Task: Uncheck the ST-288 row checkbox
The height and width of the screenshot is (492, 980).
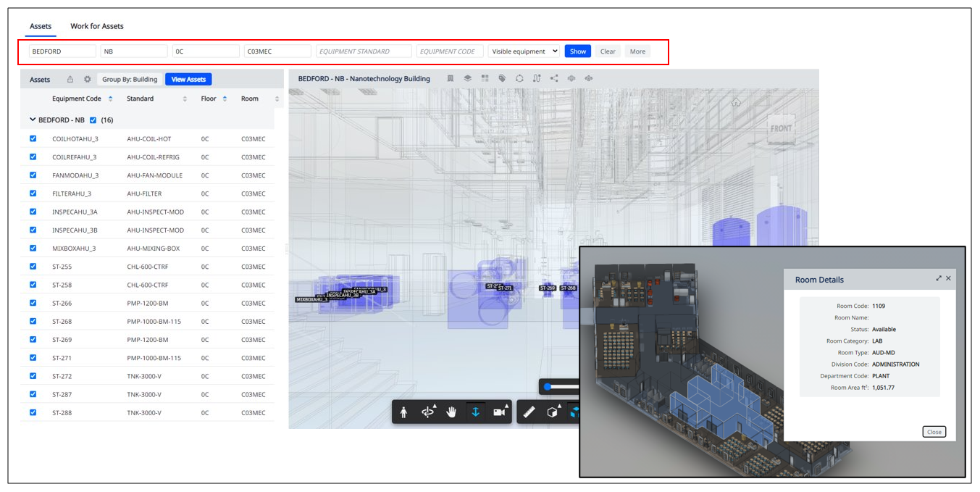Action: [33, 412]
